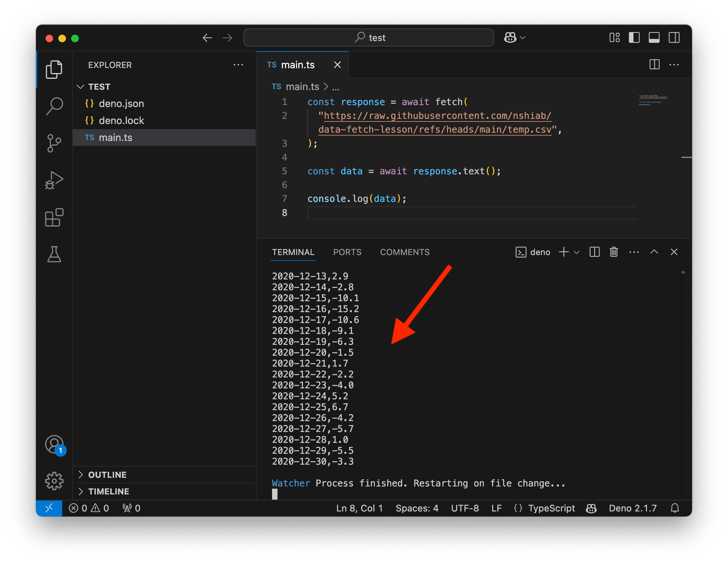This screenshot has height=564, width=728.
Task: Open terminal views and more actions ellipsis
Action: pos(634,252)
